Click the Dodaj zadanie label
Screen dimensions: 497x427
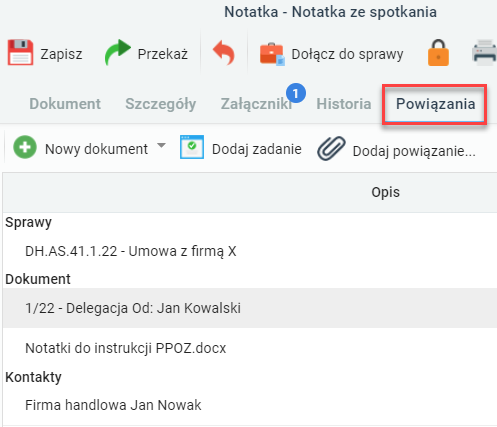[257, 149]
